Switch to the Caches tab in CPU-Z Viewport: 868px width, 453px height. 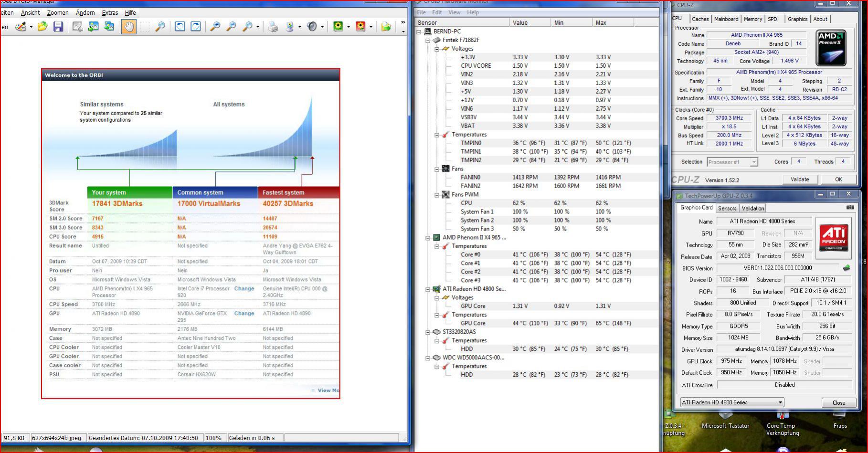[x=700, y=19]
